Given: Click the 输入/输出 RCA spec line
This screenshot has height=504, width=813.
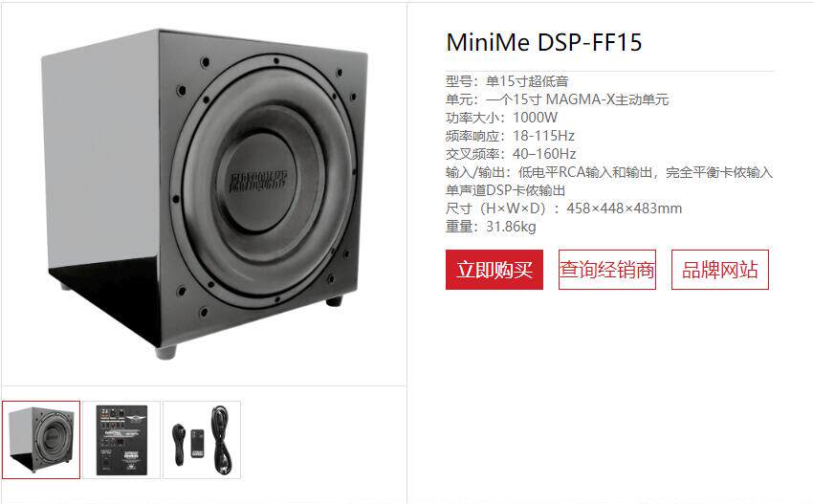Looking at the screenshot, I should (609, 172).
